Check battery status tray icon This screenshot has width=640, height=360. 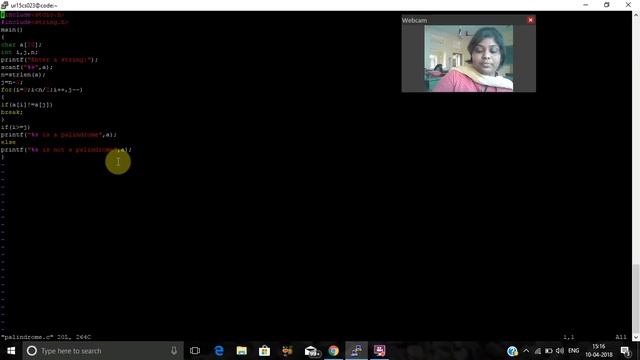pos(549,351)
